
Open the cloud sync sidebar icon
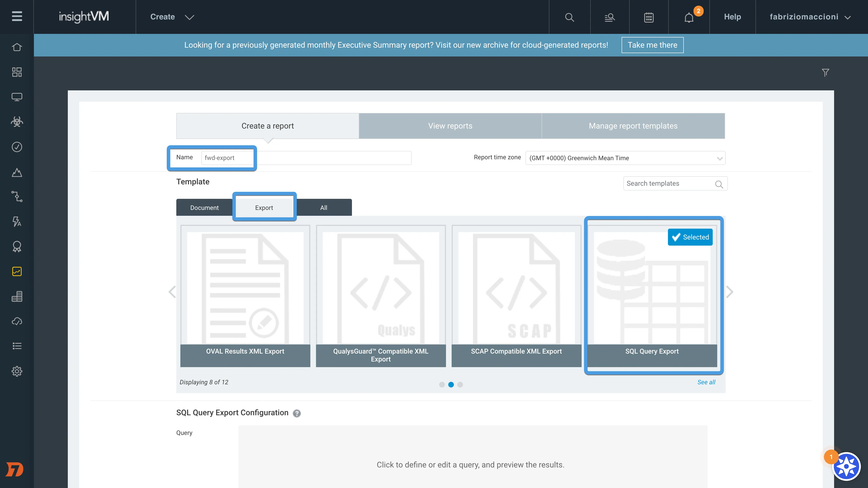pos(17,321)
